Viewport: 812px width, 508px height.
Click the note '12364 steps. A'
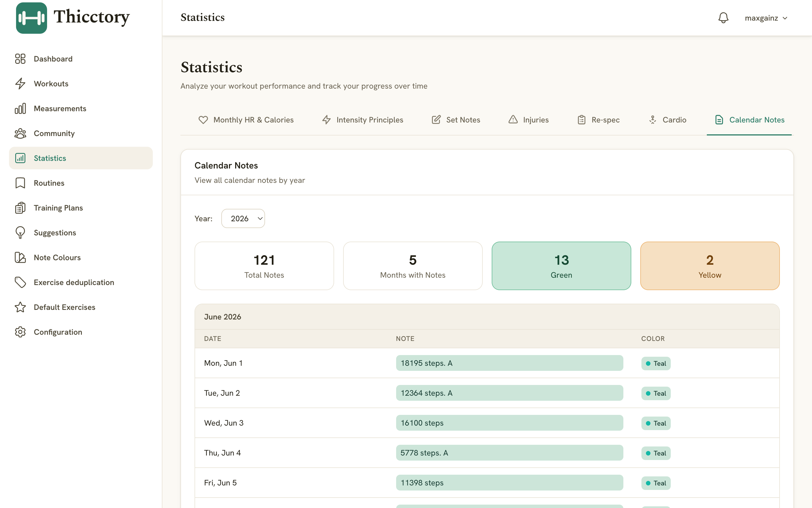[x=509, y=393]
